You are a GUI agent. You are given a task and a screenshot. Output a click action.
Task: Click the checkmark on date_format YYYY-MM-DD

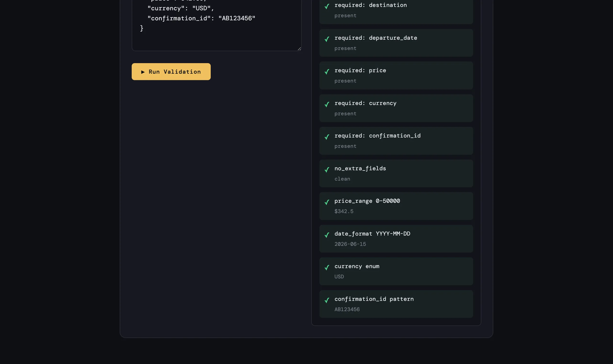[x=327, y=235]
